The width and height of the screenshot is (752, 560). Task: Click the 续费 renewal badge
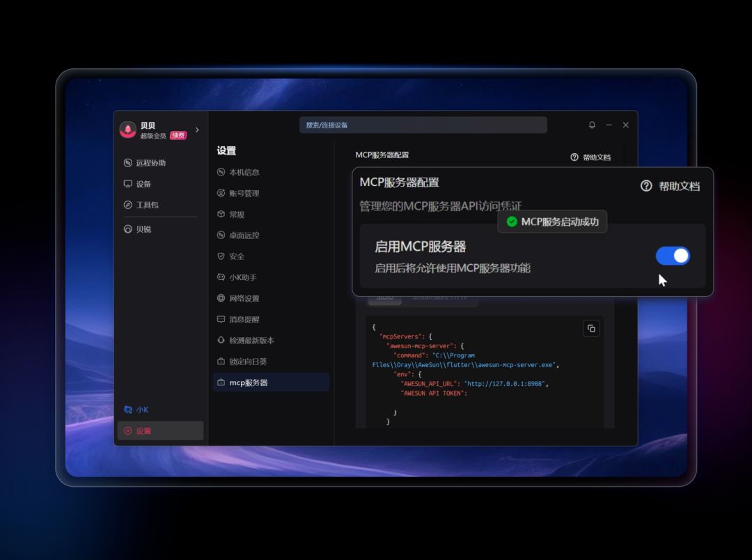tap(178, 135)
